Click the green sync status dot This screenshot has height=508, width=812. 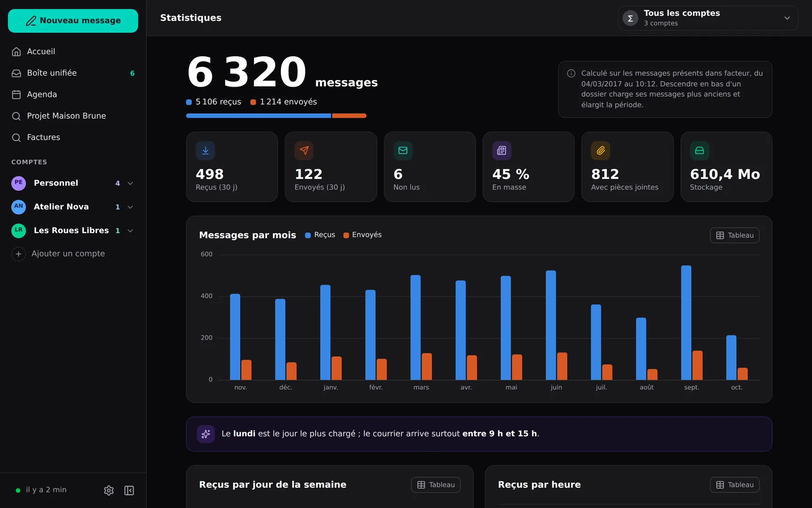pyautogui.click(x=18, y=490)
